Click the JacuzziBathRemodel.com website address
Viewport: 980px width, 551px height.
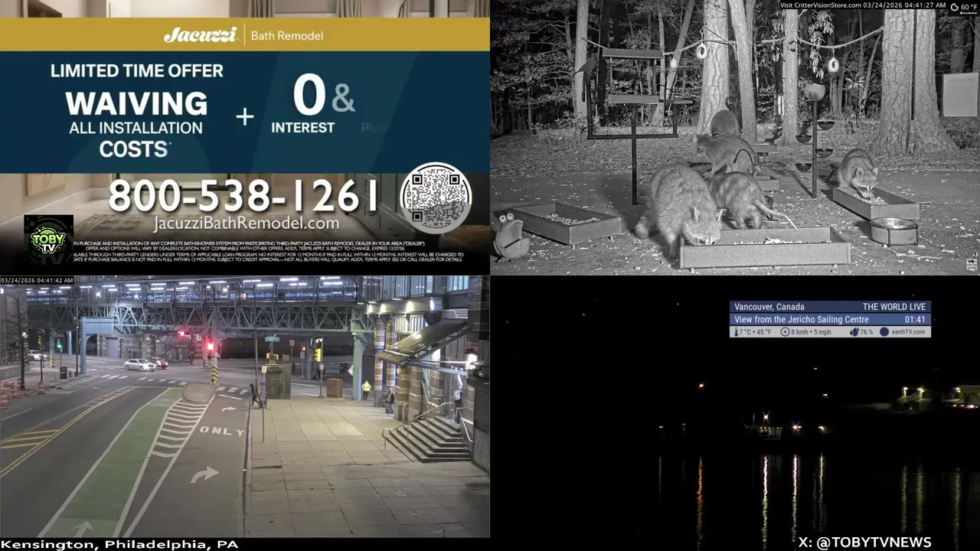point(246,223)
